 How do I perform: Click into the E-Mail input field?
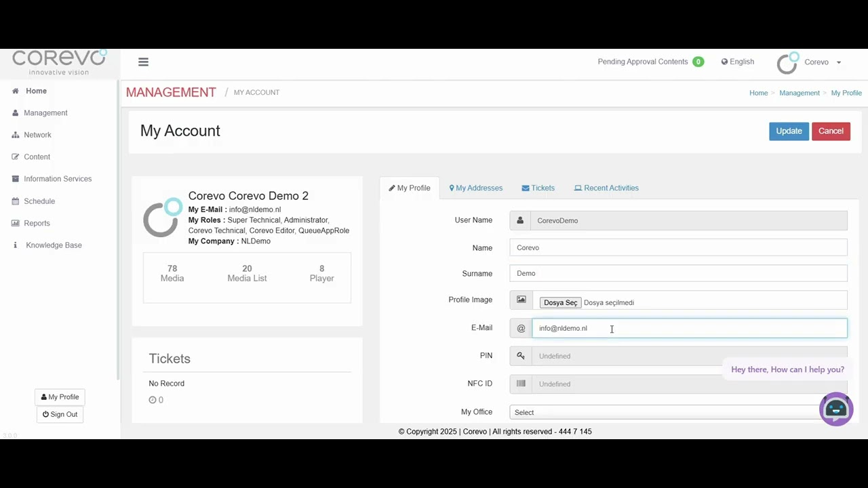[690, 328]
